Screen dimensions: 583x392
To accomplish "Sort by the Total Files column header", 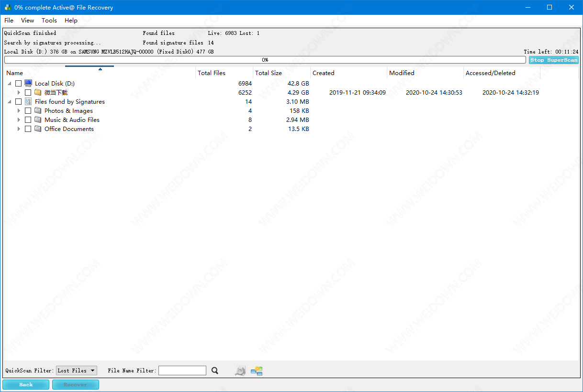I will click(224, 73).
